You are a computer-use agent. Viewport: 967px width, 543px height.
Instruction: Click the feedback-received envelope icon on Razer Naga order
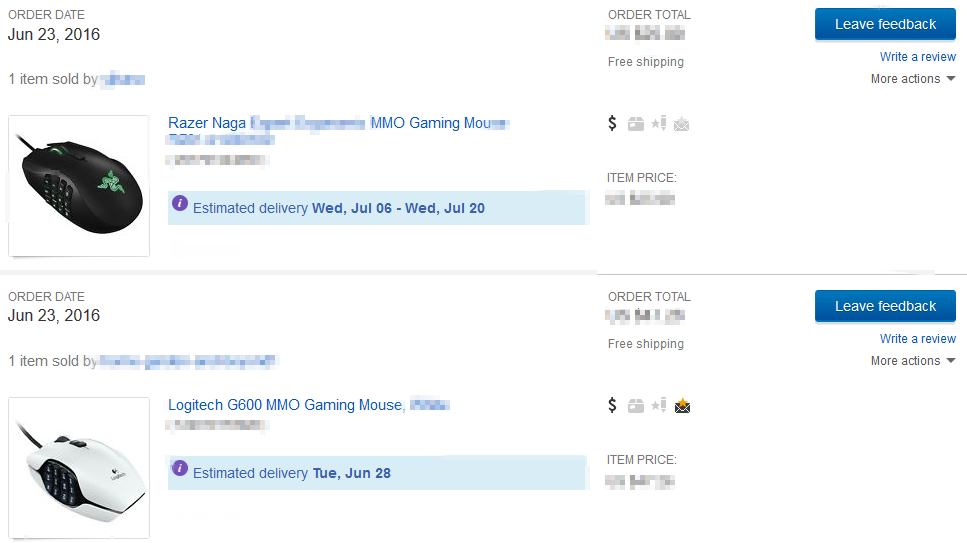pos(682,124)
